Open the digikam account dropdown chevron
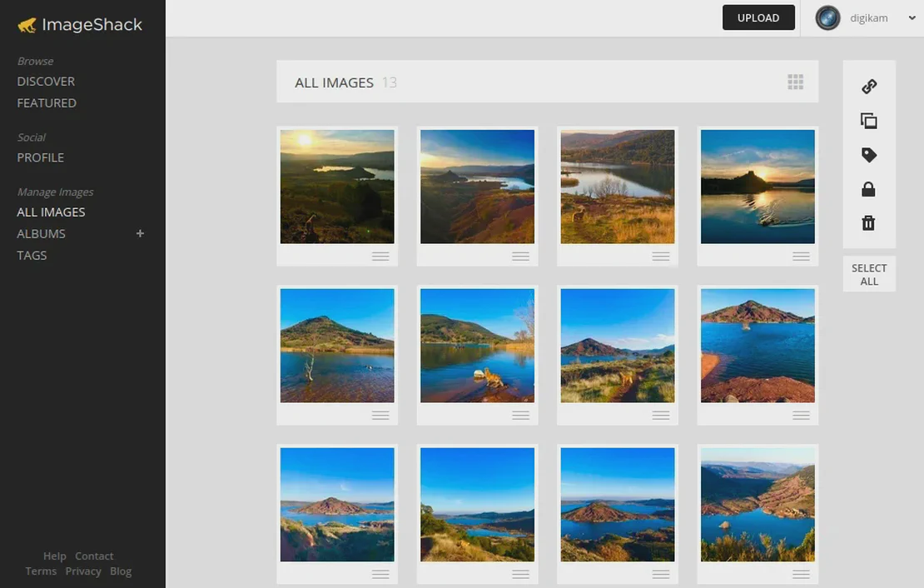 click(x=912, y=17)
